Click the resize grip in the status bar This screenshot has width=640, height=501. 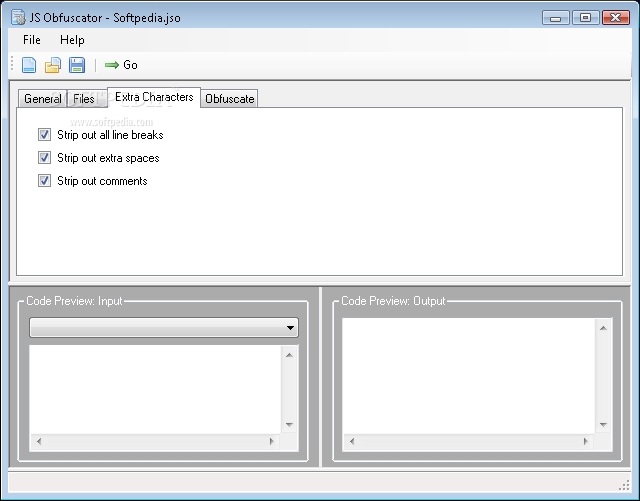pos(624,485)
